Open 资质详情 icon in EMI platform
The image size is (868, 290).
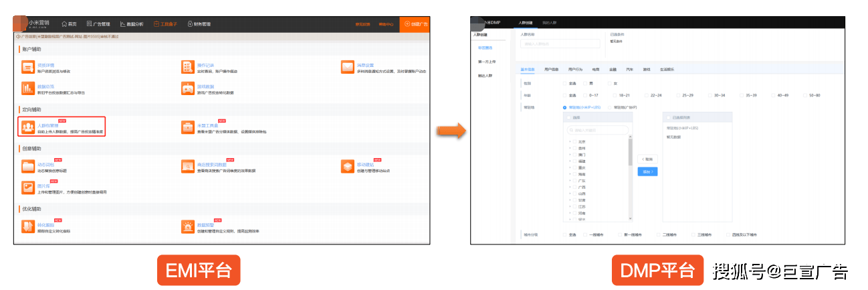click(27, 67)
